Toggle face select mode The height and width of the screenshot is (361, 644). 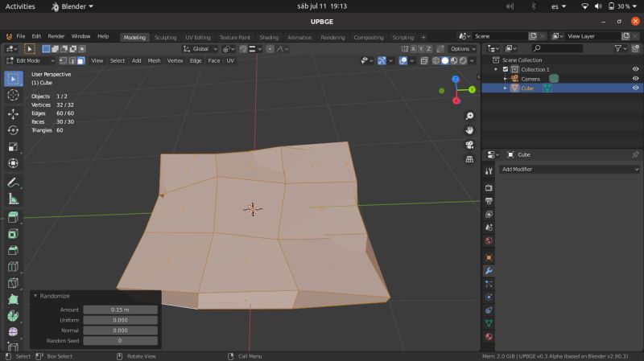81,61
